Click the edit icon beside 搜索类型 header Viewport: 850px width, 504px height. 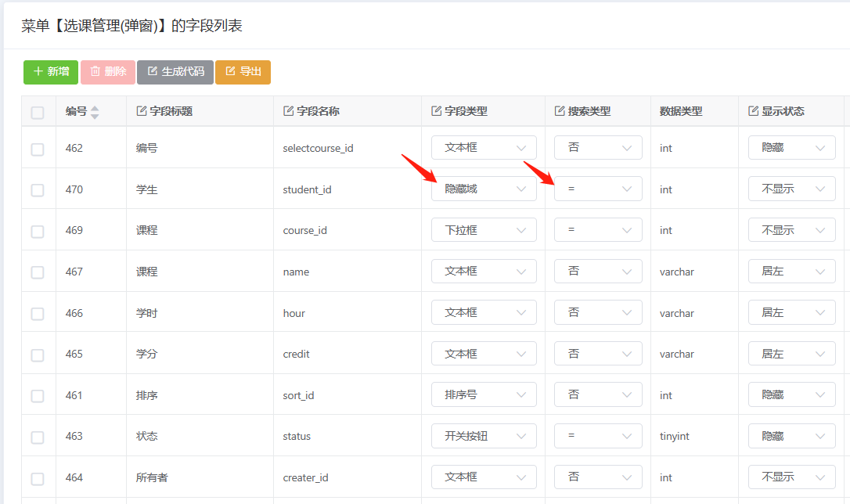pos(560,111)
